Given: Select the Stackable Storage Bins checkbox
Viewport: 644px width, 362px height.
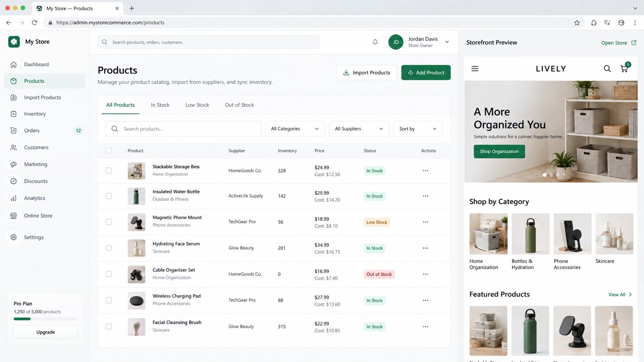Looking at the screenshot, I should click(x=109, y=170).
